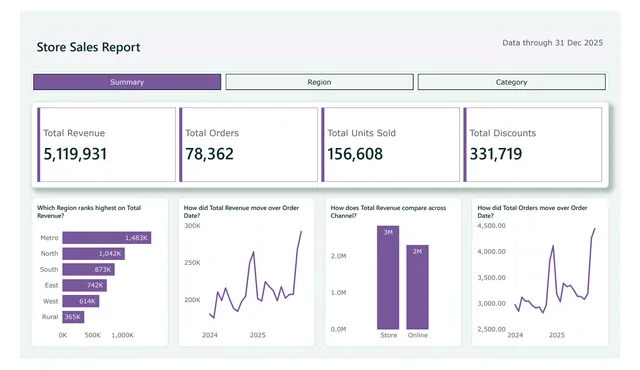This screenshot has width=640, height=370.
Task: Click the Metro axis label
Action: pos(49,238)
